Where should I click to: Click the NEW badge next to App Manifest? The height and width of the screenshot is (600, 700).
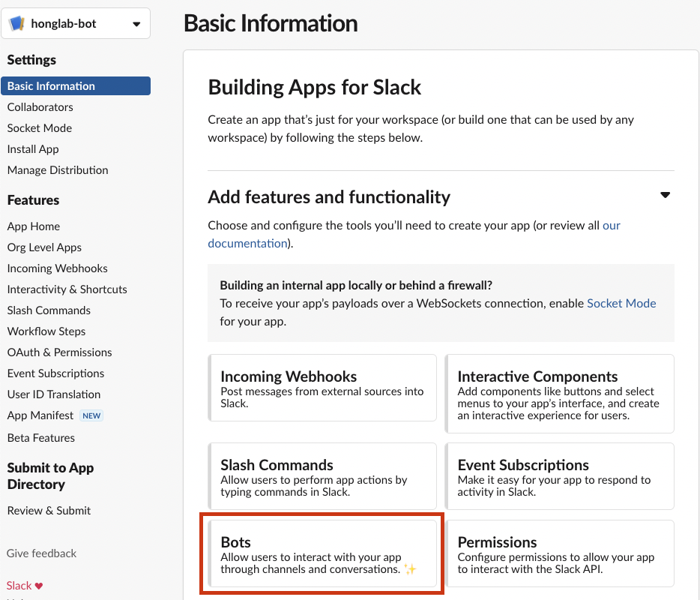point(91,415)
